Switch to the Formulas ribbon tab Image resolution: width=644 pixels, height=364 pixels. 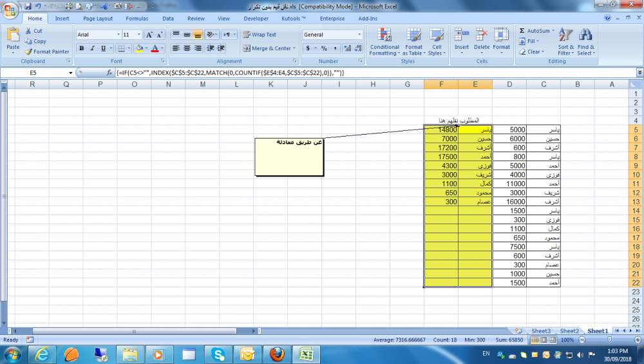pyautogui.click(x=137, y=19)
